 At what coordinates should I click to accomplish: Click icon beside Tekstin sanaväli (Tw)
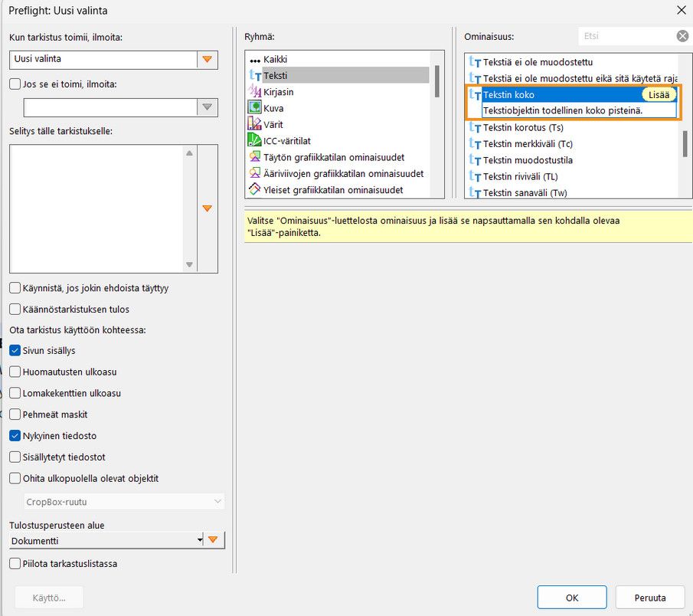(475, 192)
